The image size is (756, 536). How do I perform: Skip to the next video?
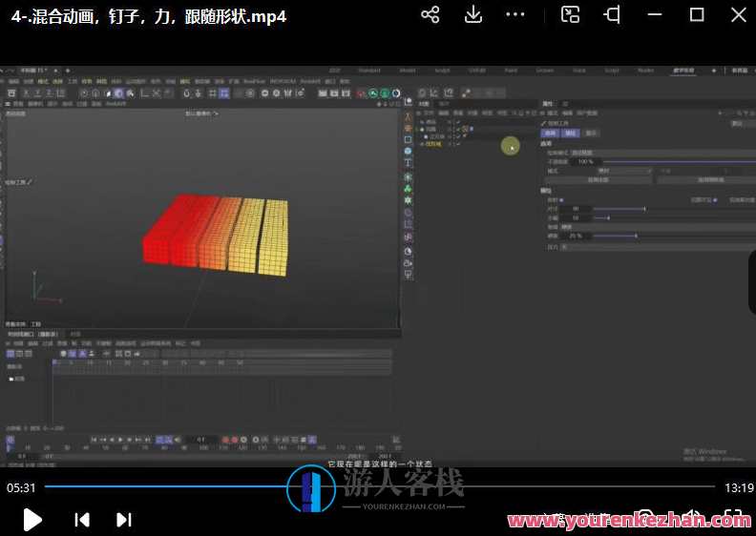[124, 519]
